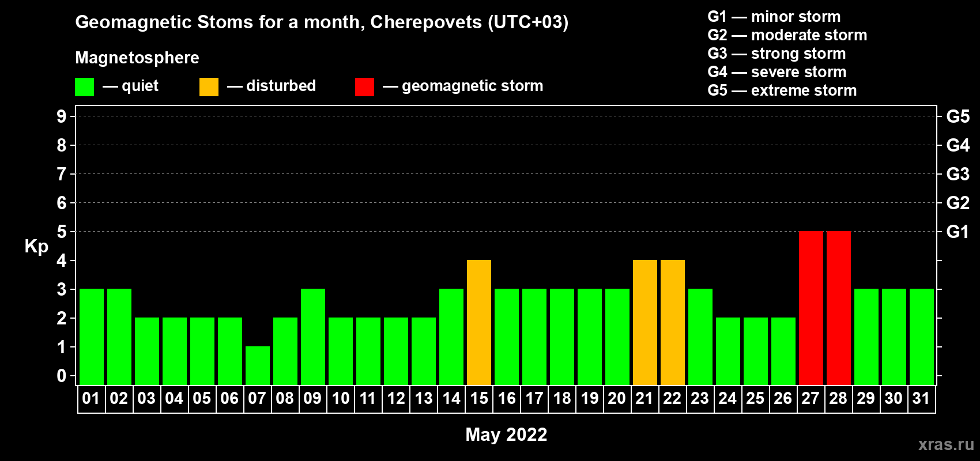This screenshot has height=461, width=980.
Task: Click the 'G2' label on right axis
Action: pyautogui.click(x=958, y=203)
